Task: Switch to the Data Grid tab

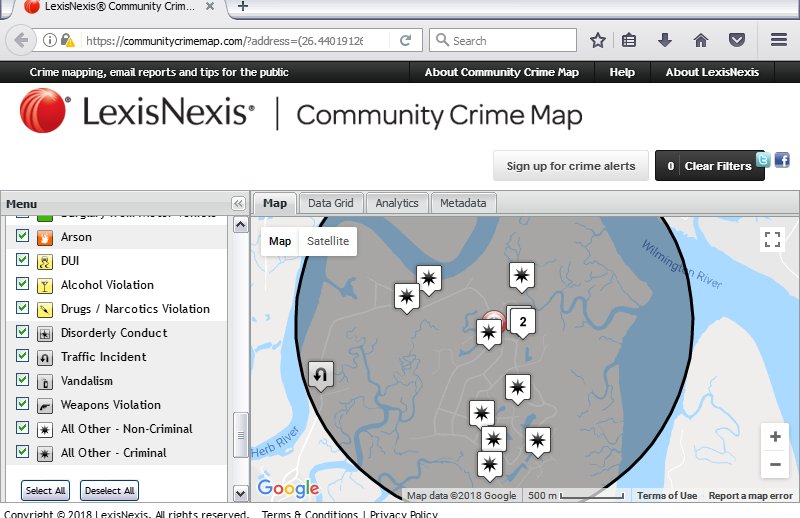Action: tap(330, 203)
